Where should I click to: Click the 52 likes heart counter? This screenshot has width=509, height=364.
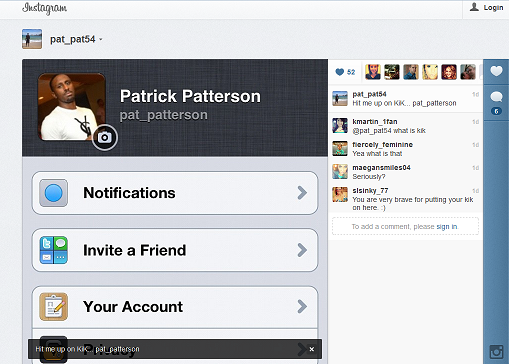pyautogui.click(x=345, y=72)
